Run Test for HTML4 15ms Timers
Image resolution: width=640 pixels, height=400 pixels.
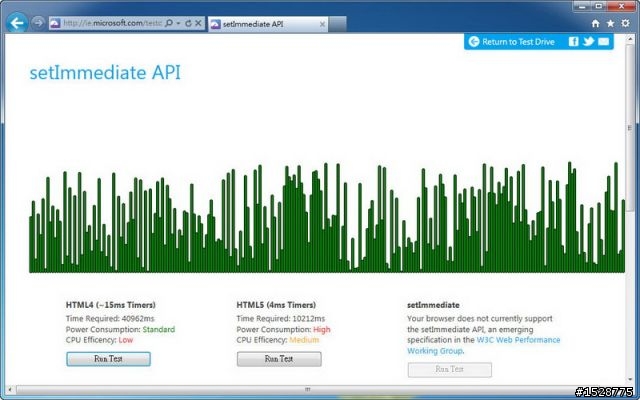pos(109,359)
